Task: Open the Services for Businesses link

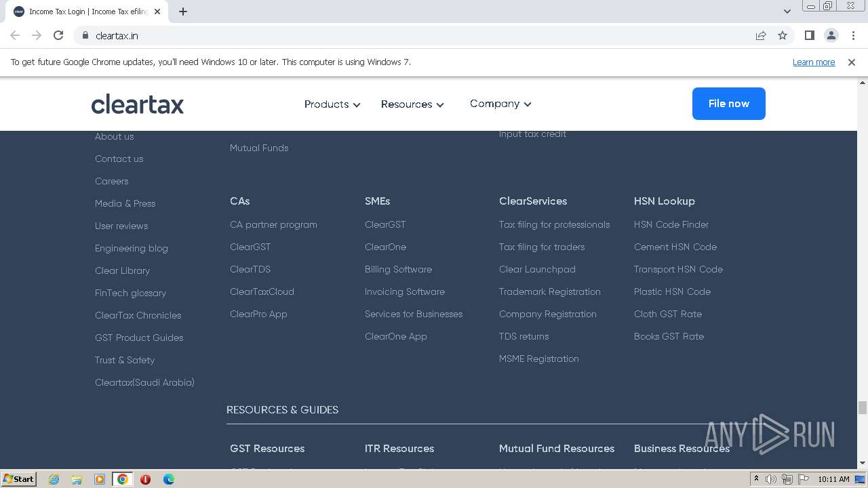Action: [x=414, y=314]
